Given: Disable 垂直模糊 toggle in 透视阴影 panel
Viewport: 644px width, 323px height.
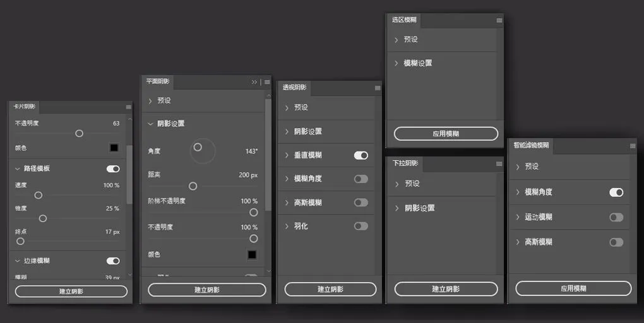Looking at the screenshot, I should (361, 155).
